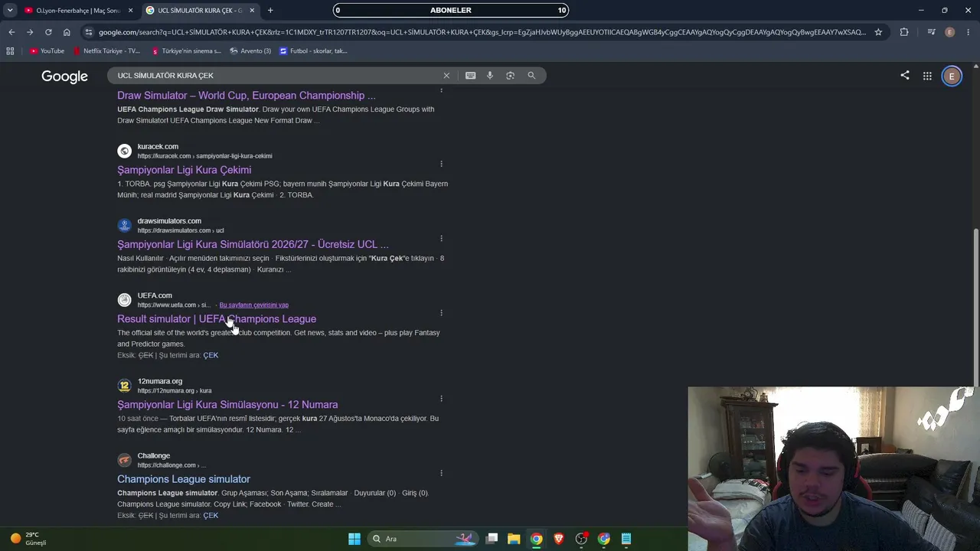Clear the Google search box with X

pyautogui.click(x=446, y=76)
